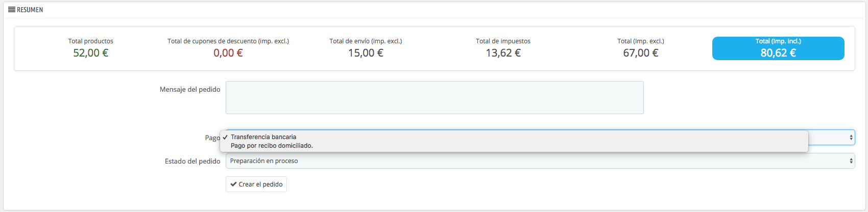Click the Total productos amount 52,00 €

pos(91,53)
